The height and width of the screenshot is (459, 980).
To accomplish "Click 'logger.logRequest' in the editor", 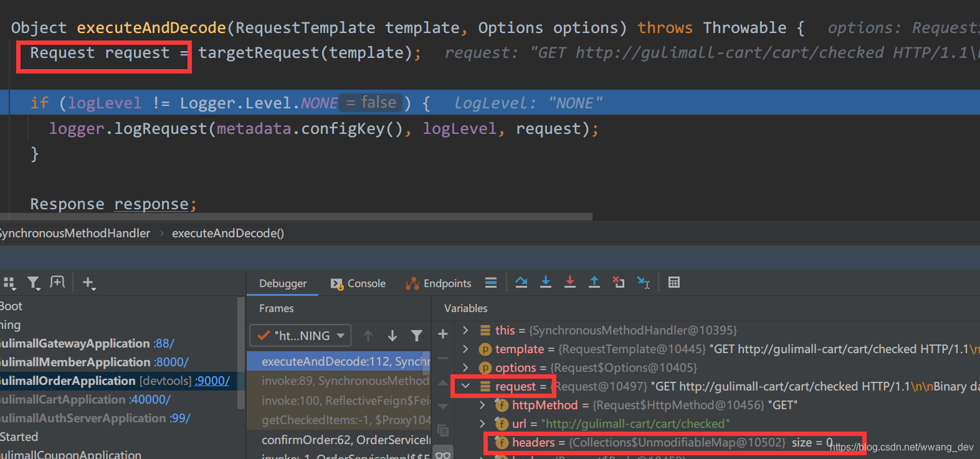I will (128, 129).
